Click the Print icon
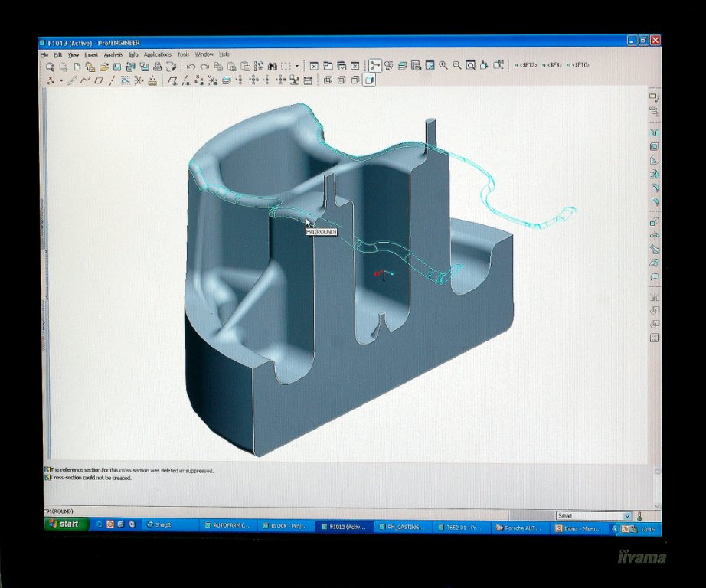Screen dimensions: 706x588 coord(158,67)
